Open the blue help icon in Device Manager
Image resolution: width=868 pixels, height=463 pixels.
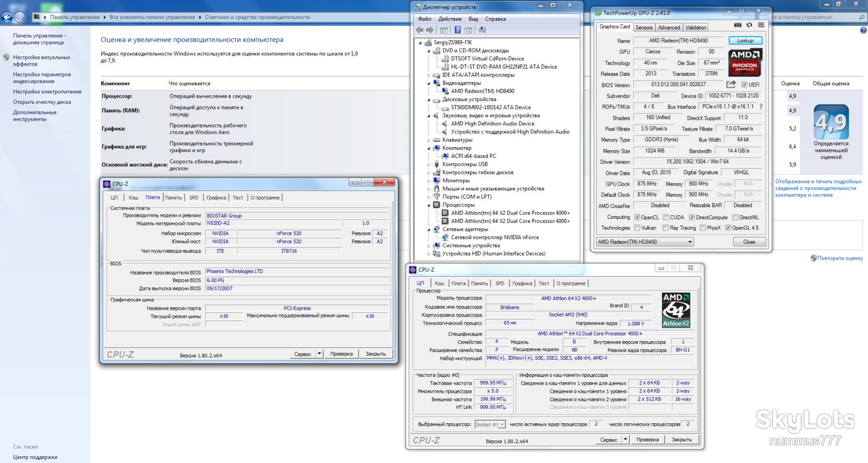[457, 30]
